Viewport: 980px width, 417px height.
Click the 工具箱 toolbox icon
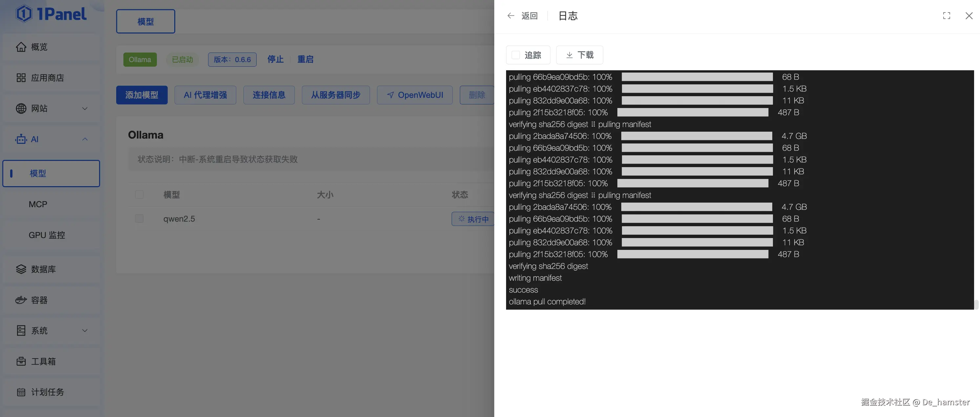(21, 362)
